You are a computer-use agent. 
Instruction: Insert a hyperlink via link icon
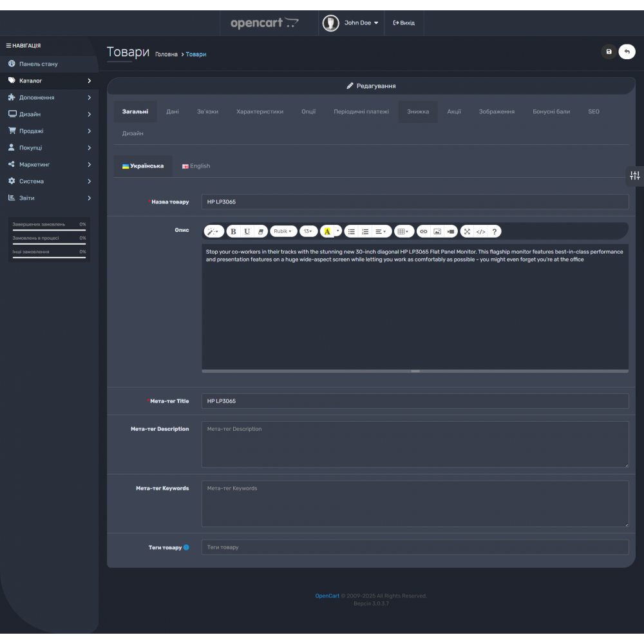(423, 231)
